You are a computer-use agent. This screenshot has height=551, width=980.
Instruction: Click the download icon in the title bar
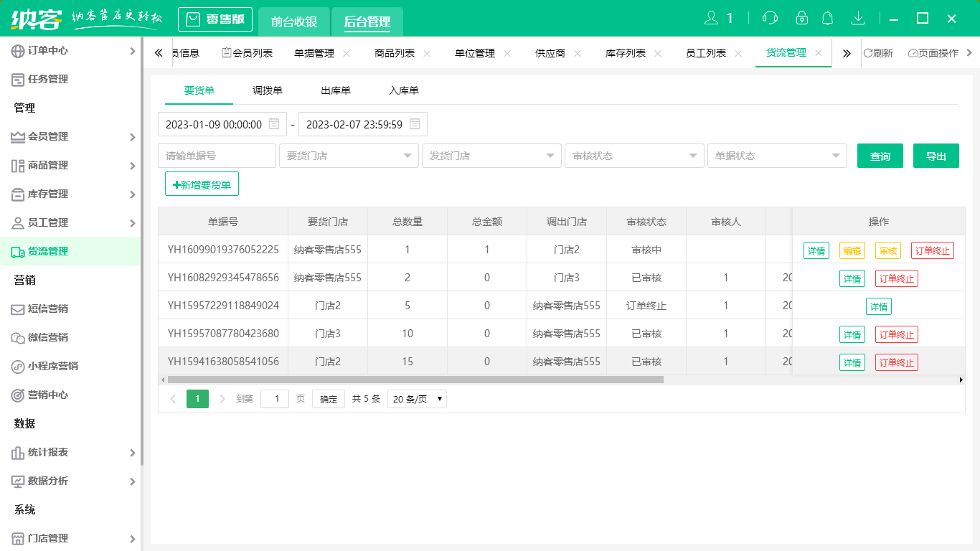[859, 17]
